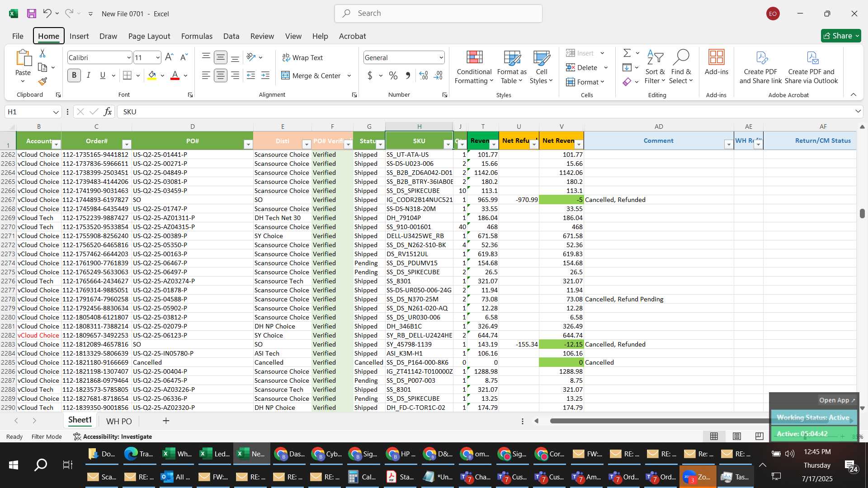Image resolution: width=868 pixels, height=488 pixels.
Task: Add a new sheet with plus button
Action: click(x=166, y=421)
